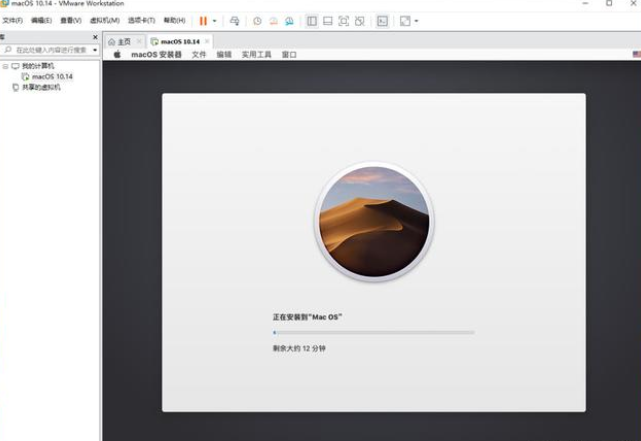Open the Snapshot Manager icon
This screenshot has width=641, height=441.
[x=289, y=20]
